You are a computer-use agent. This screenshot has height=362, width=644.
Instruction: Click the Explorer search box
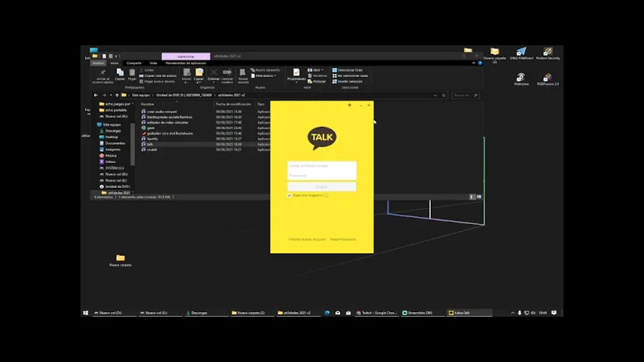click(x=465, y=95)
